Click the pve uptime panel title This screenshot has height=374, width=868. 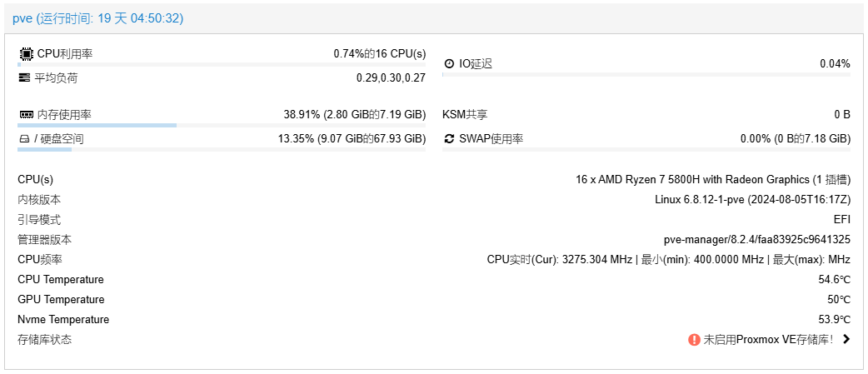98,18
